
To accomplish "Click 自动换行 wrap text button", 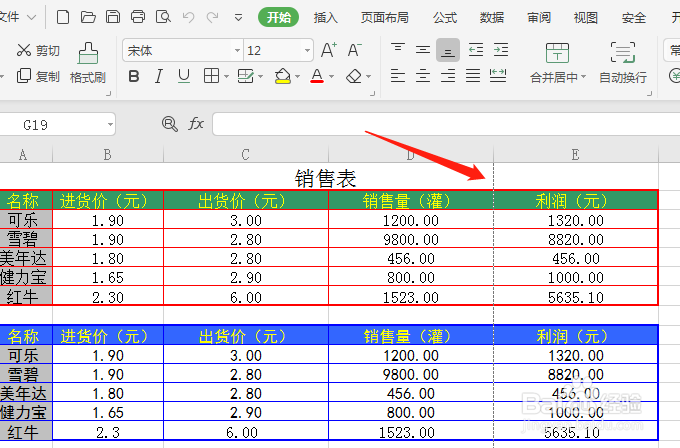I will [x=623, y=63].
